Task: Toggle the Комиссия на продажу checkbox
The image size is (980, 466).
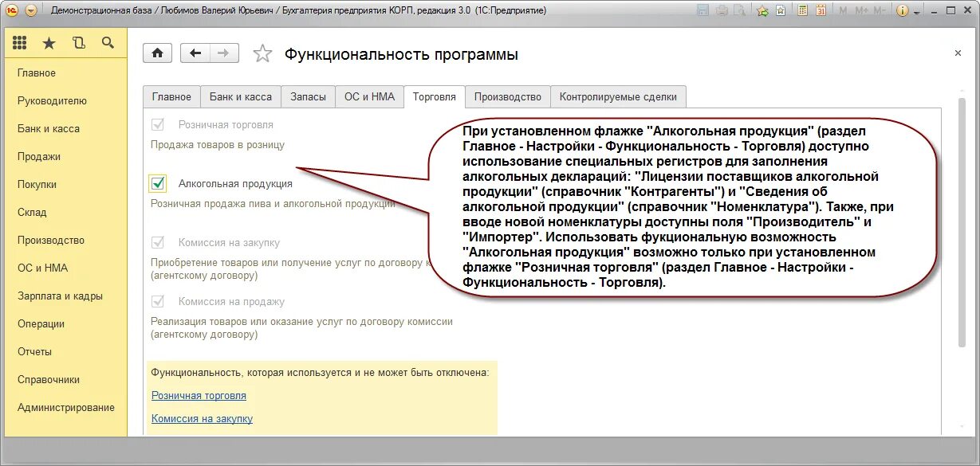Action: pos(158,301)
